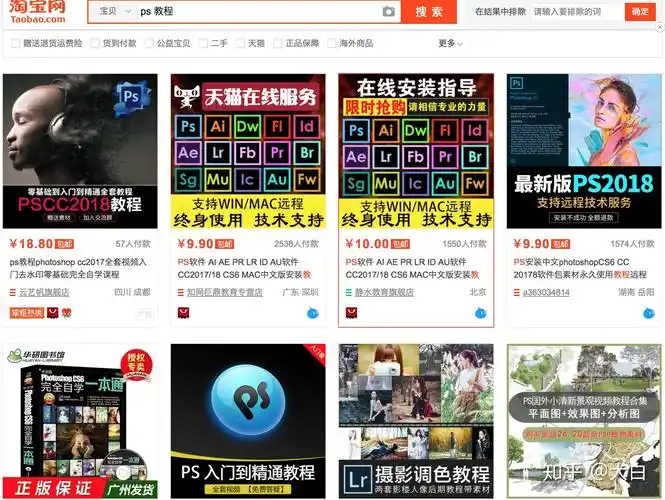
Task: Click the ¥10.00 price
Action: tap(367, 244)
